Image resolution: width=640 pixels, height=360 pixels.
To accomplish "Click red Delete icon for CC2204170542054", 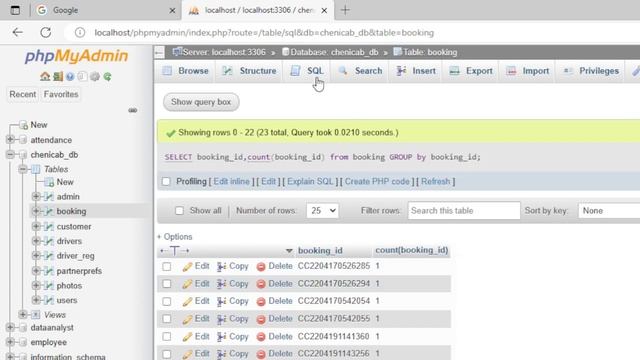I will point(261,302).
